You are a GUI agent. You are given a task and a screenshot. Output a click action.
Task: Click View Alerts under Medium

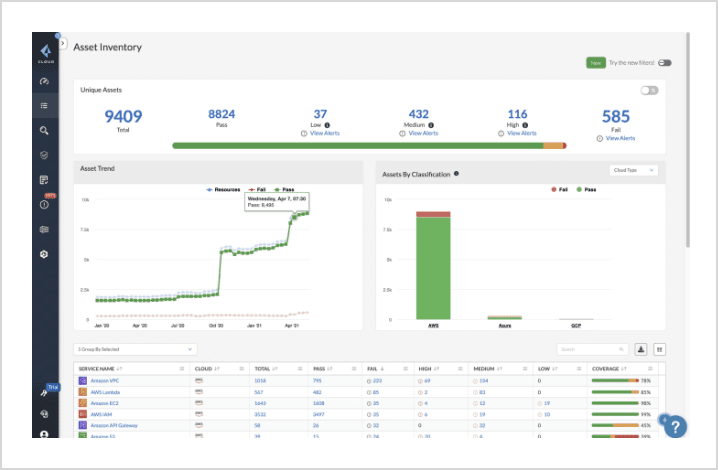(423, 133)
